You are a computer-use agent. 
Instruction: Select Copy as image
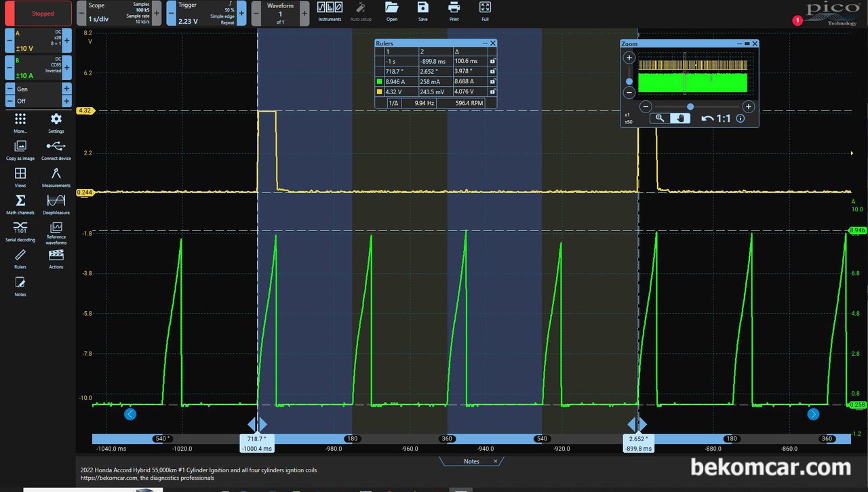[20, 150]
